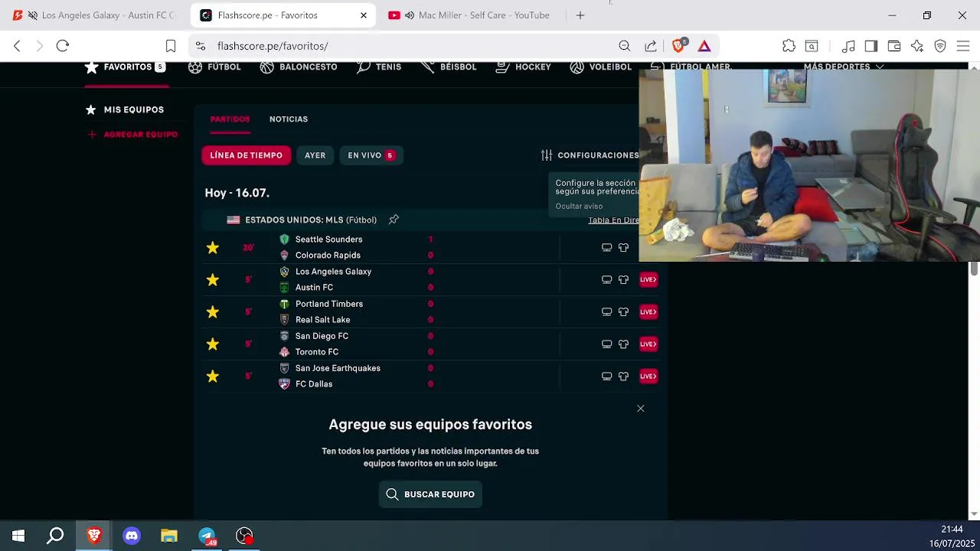The height and width of the screenshot is (551, 980).
Task: Go back to previous page
Action: [x=17, y=46]
